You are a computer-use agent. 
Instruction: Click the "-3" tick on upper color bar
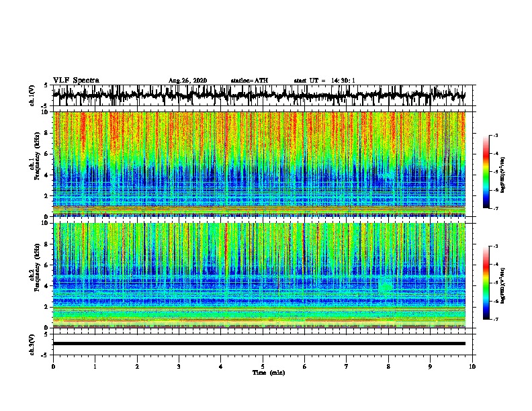pos(496,135)
